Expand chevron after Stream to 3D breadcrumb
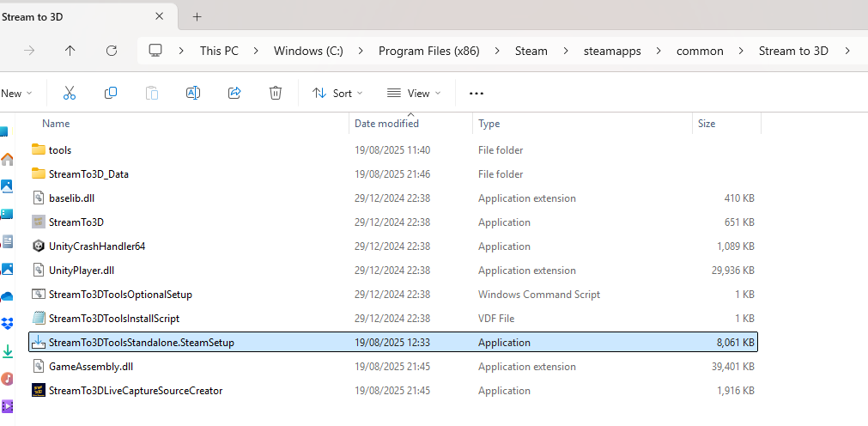Screen dimensions: 868x426 pos(847,51)
